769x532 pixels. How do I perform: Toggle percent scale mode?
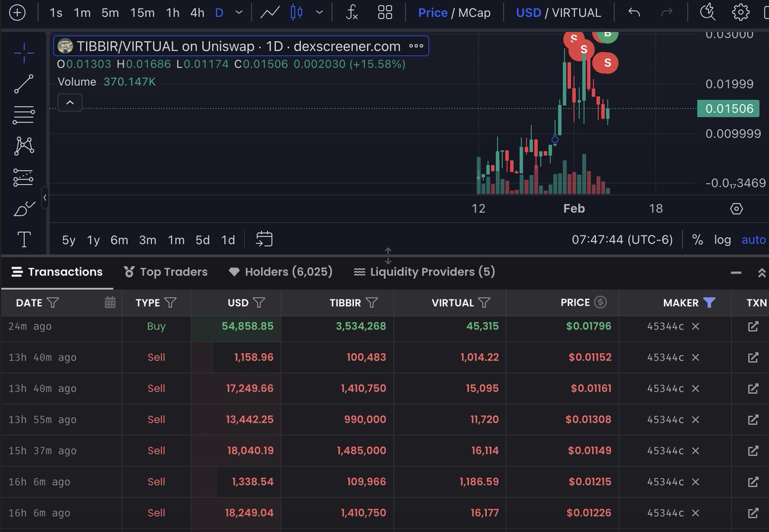[697, 240]
